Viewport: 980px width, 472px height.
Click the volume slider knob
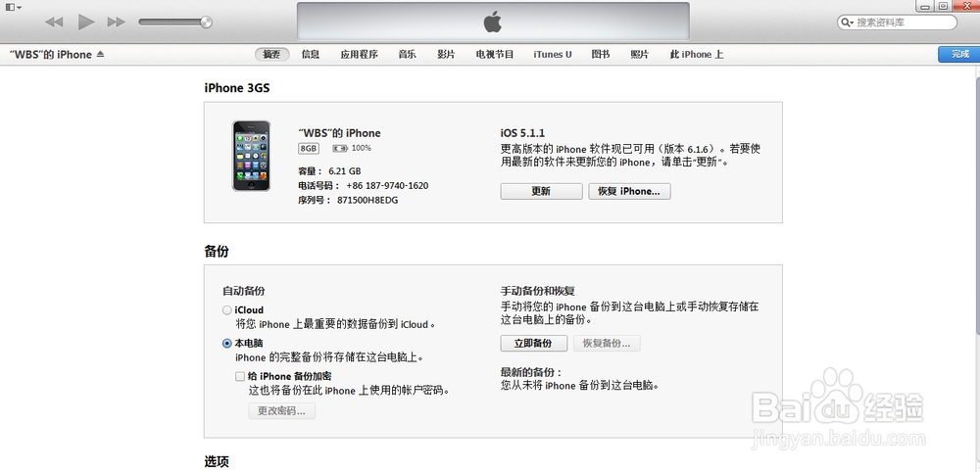coord(206,23)
